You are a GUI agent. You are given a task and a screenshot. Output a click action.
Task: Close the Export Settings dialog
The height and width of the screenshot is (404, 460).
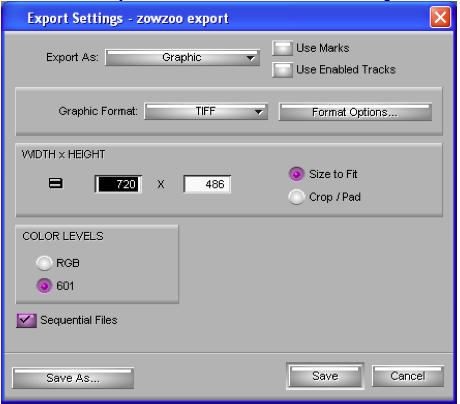440,17
